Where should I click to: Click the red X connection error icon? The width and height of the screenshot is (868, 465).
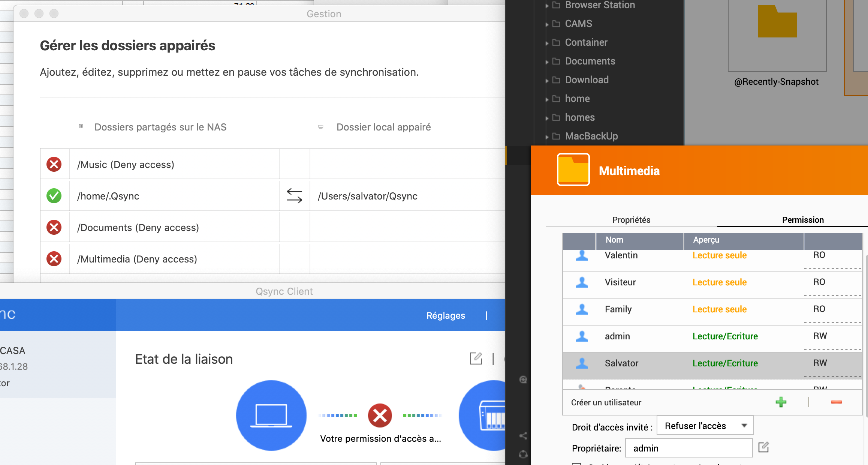[x=380, y=415]
